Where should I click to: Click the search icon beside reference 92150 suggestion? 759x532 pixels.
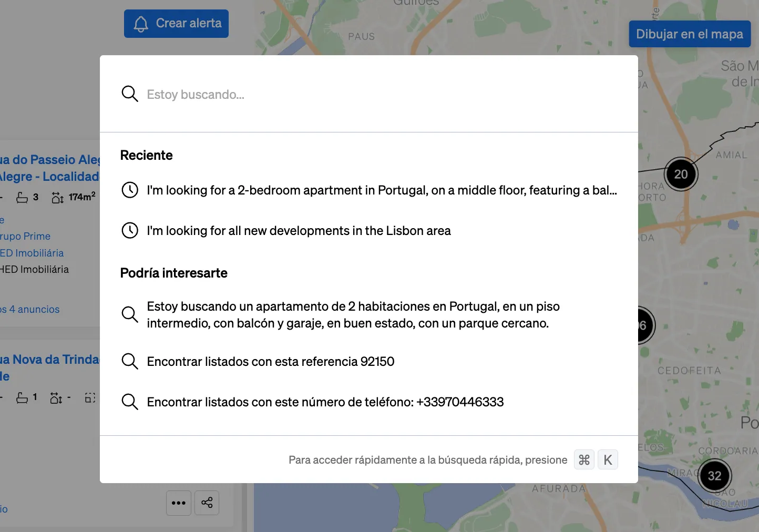coord(130,361)
